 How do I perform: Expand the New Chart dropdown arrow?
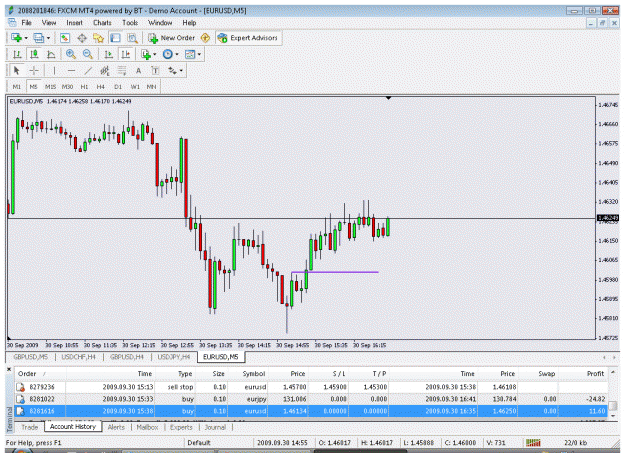click(26, 38)
